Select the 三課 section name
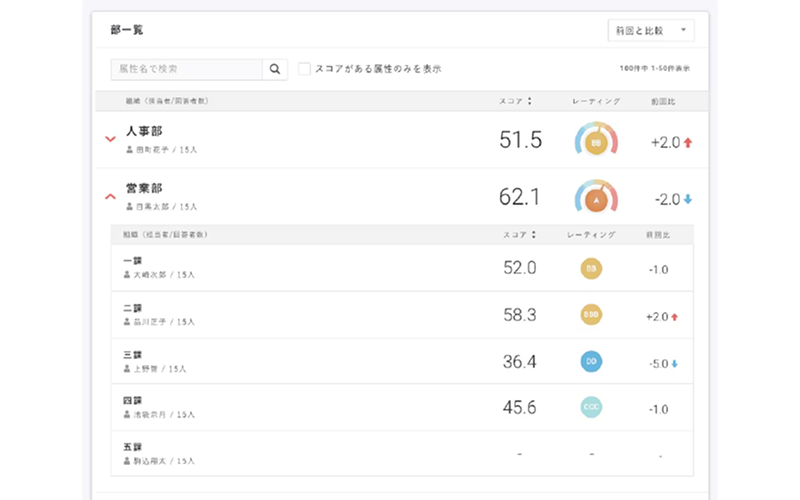The image size is (800, 500). coord(133,355)
